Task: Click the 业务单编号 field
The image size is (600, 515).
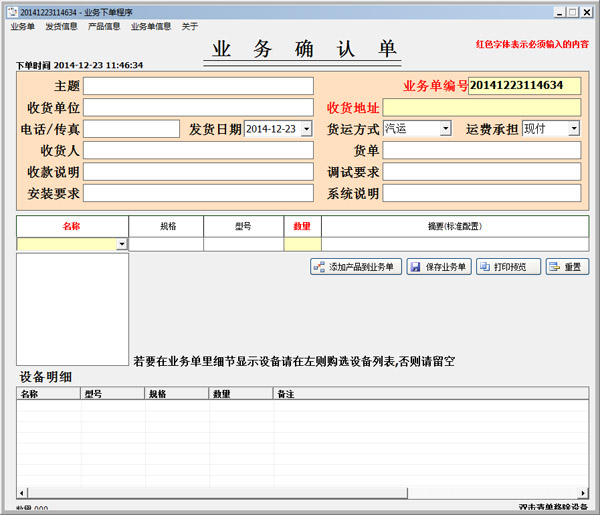Action: (x=525, y=86)
